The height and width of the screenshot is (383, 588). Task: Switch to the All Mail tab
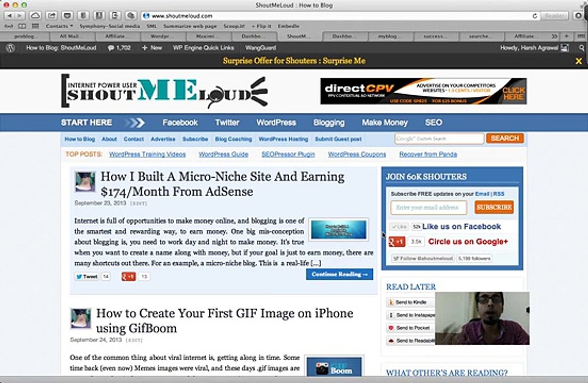71,36
